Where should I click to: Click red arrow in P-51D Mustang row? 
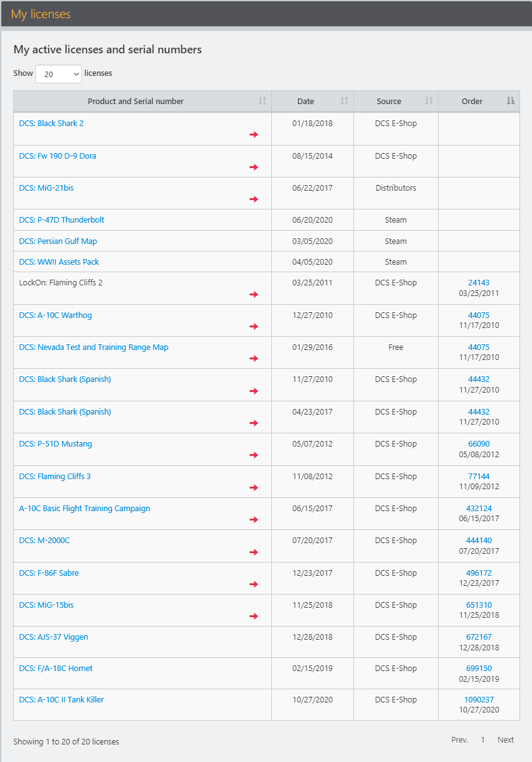click(254, 455)
